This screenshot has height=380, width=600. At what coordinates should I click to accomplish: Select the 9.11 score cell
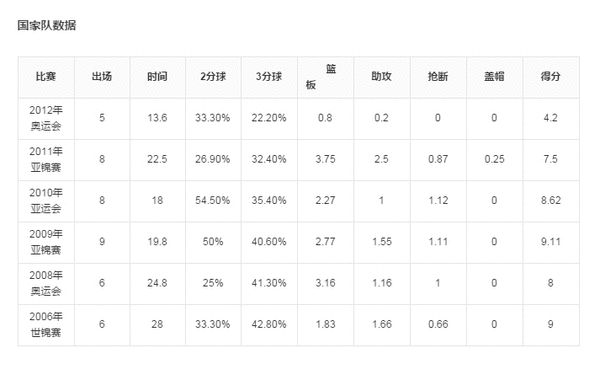point(551,242)
